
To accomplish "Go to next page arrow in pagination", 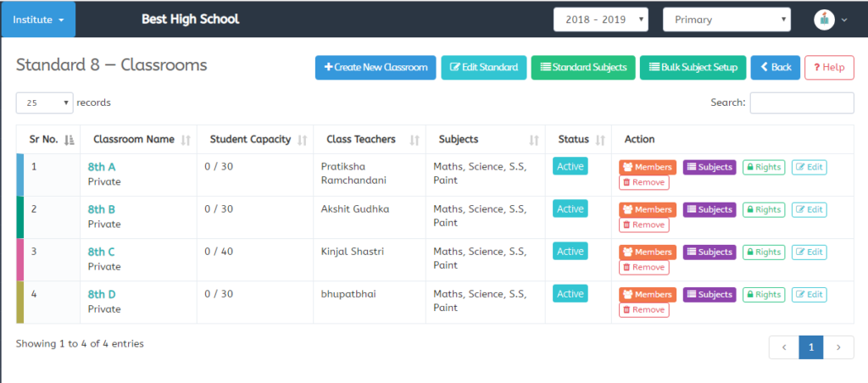I will pos(838,347).
